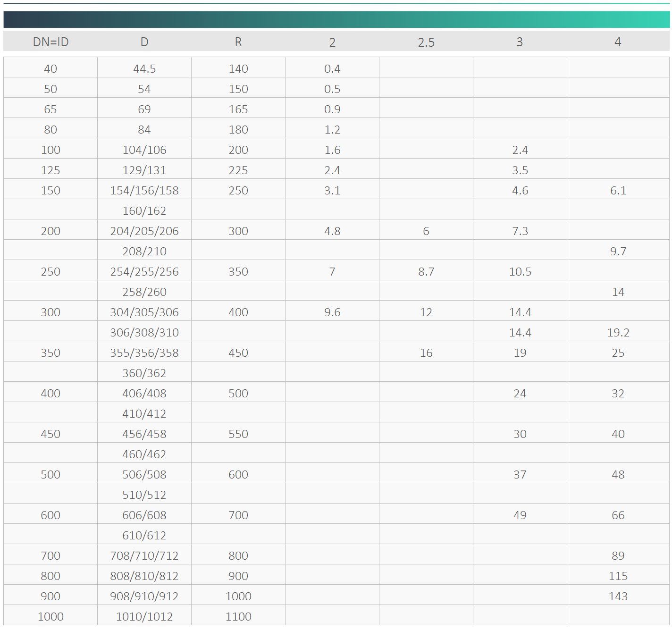Click the R value 550
672x630 pixels.
click(x=238, y=434)
